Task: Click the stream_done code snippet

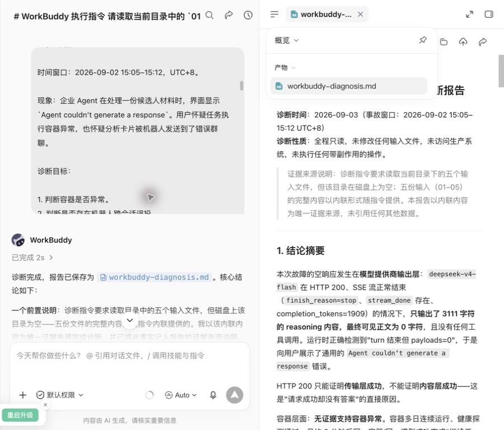Action: [389, 301]
